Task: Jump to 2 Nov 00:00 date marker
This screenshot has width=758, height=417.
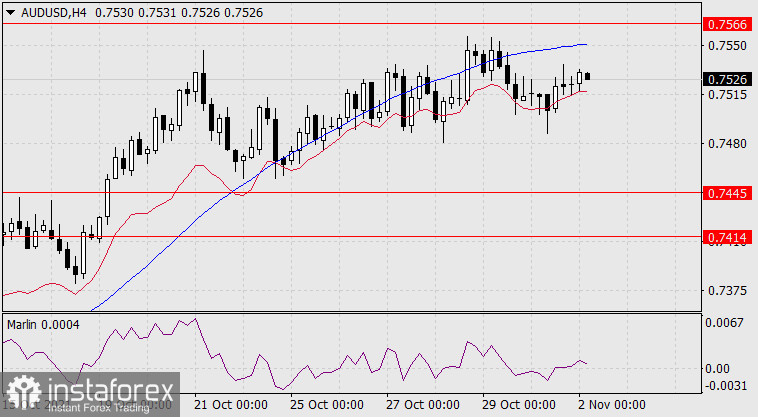Action: click(x=610, y=407)
